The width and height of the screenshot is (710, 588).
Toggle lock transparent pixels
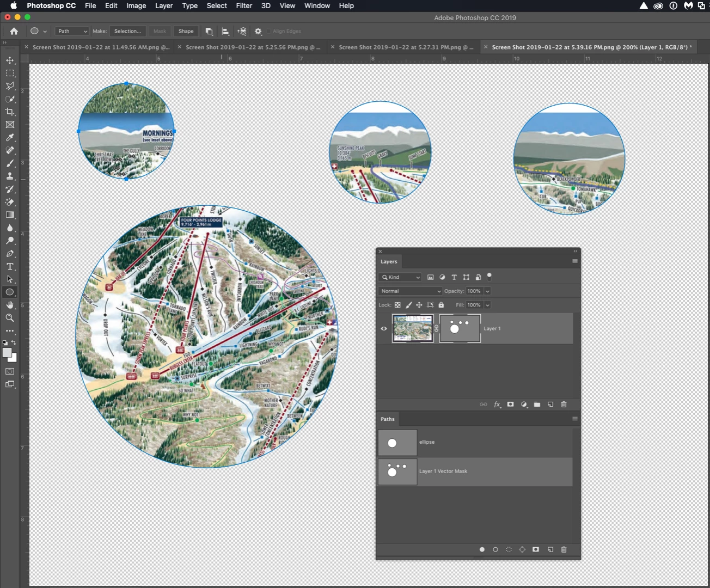(x=397, y=305)
